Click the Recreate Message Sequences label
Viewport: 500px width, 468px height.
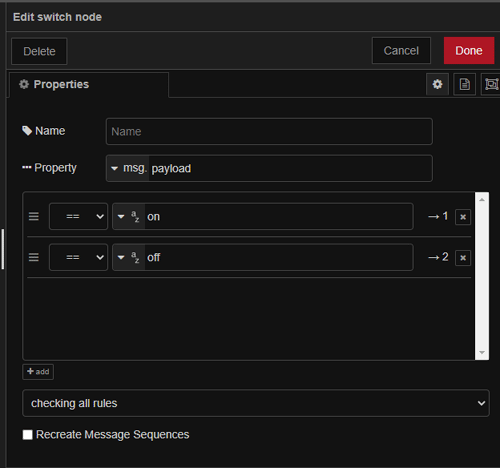pyautogui.click(x=113, y=435)
